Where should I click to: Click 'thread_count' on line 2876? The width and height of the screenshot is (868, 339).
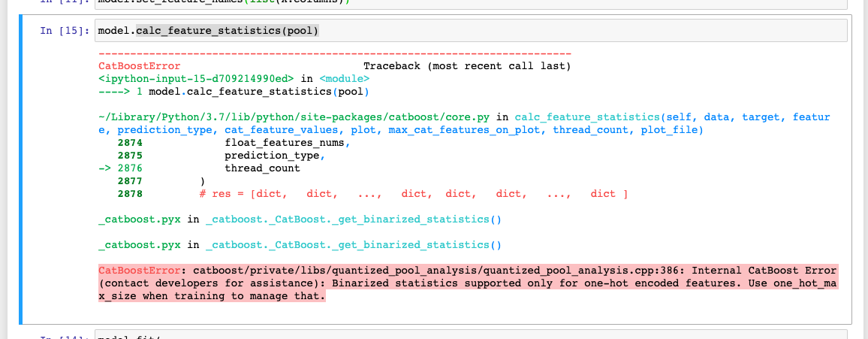click(x=262, y=168)
